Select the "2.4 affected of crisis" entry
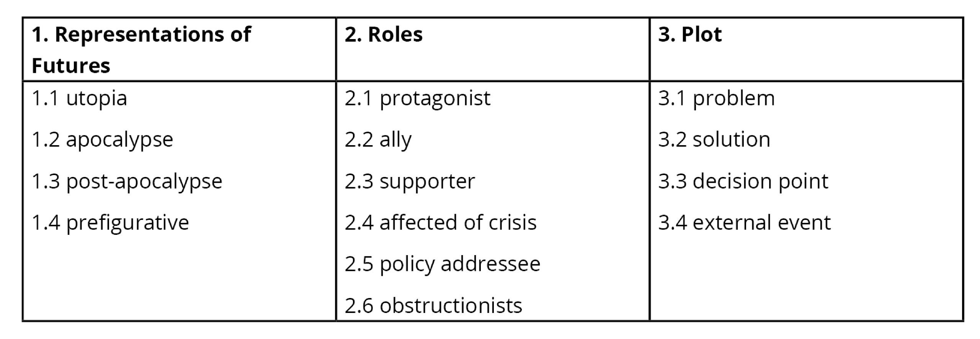 point(440,223)
